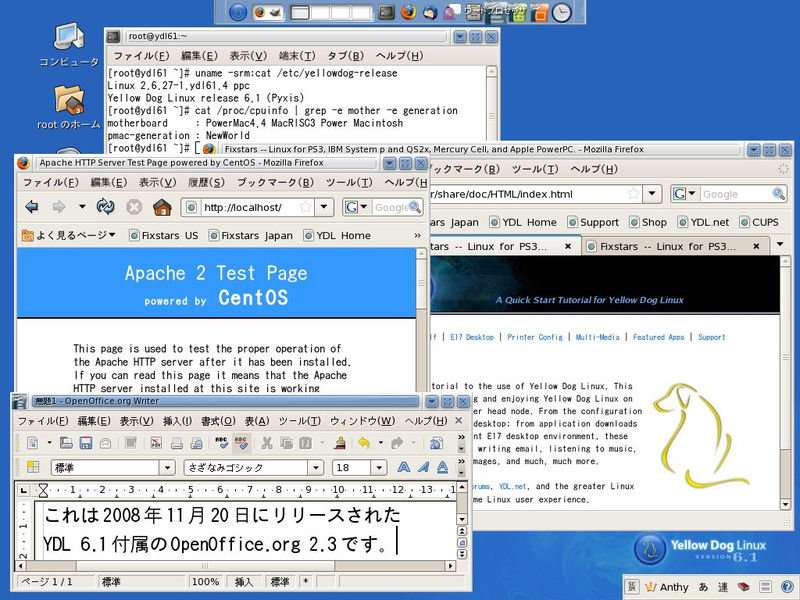Viewport: 800px width, 600px height.
Task: Open the main menu button in the top panel
Action: click(238, 12)
